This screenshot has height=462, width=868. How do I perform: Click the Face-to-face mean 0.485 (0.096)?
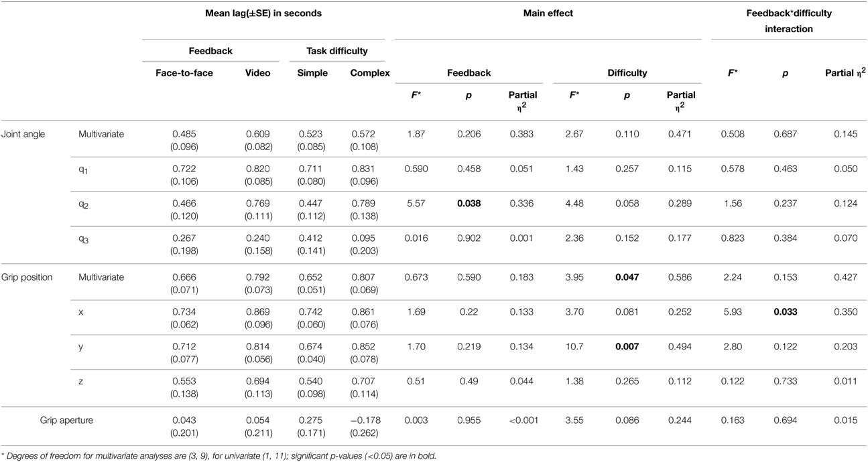(184, 140)
